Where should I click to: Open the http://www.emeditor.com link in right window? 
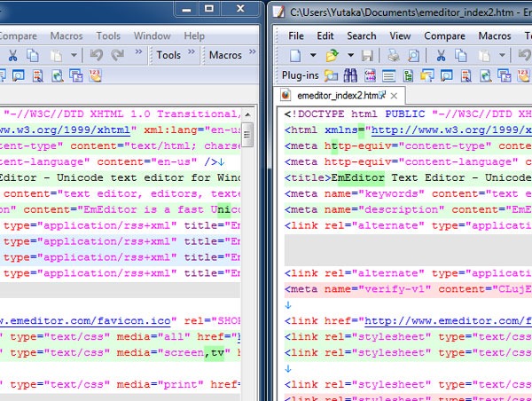click(x=448, y=321)
